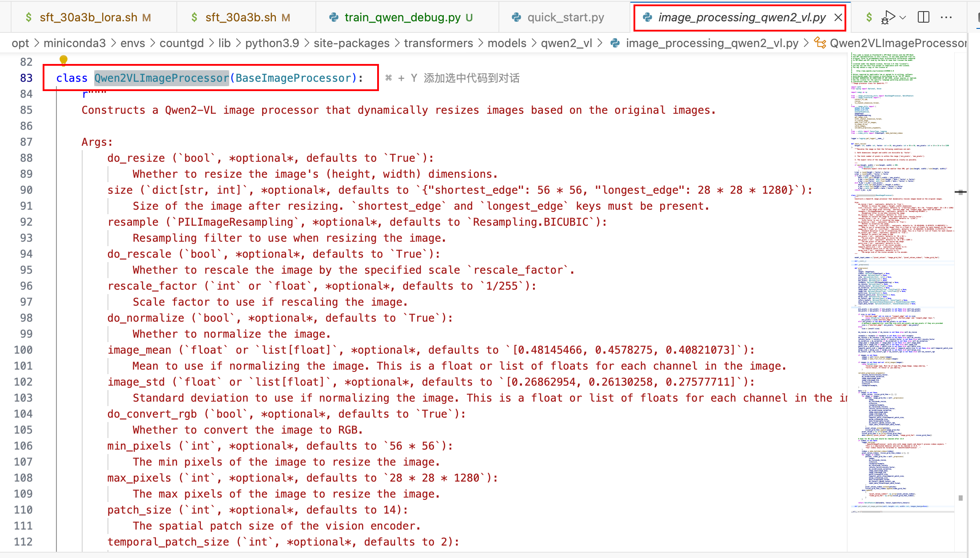The width and height of the screenshot is (980, 558).
Task: Click the Run and Debug play icon
Action: click(888, 17)
